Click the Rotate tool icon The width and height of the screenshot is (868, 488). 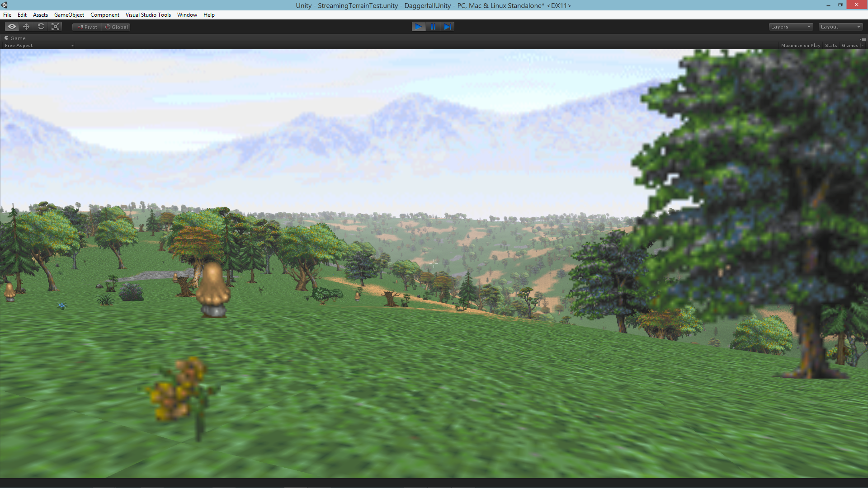coord(41,26)
